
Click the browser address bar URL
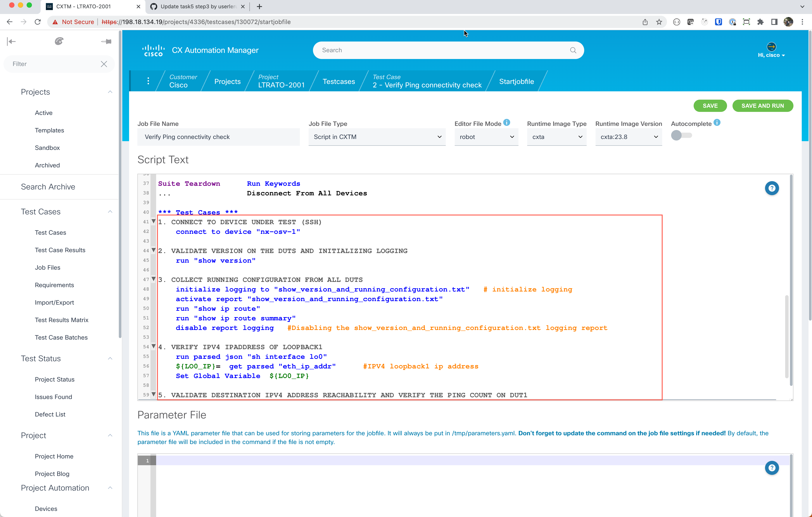coord(196,22)
